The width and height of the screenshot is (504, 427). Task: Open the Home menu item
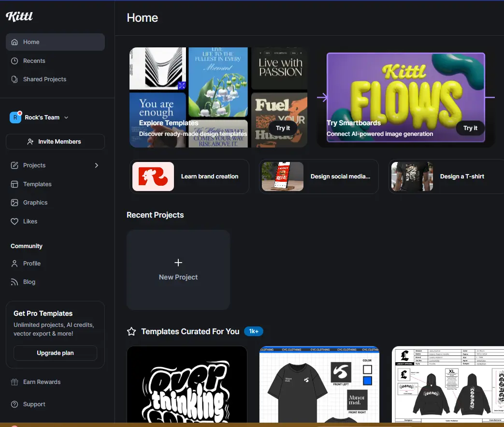[x=55, y=42]
